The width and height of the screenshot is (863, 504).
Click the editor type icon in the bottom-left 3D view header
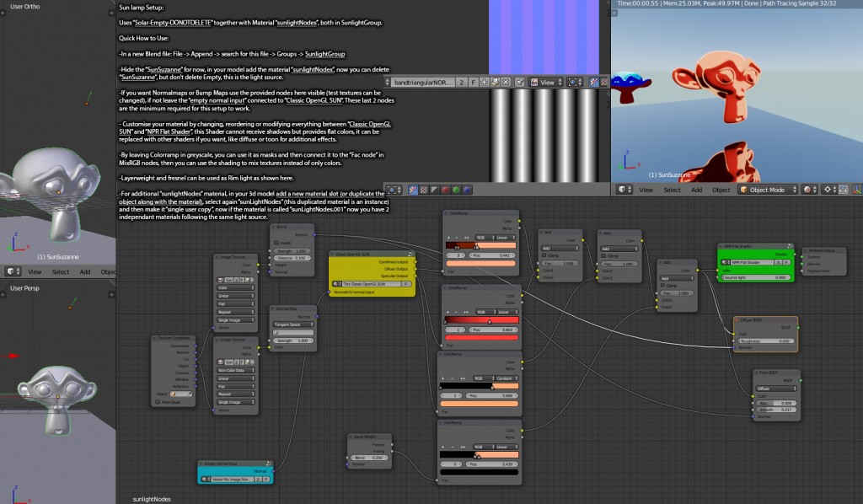click(11, 271)
